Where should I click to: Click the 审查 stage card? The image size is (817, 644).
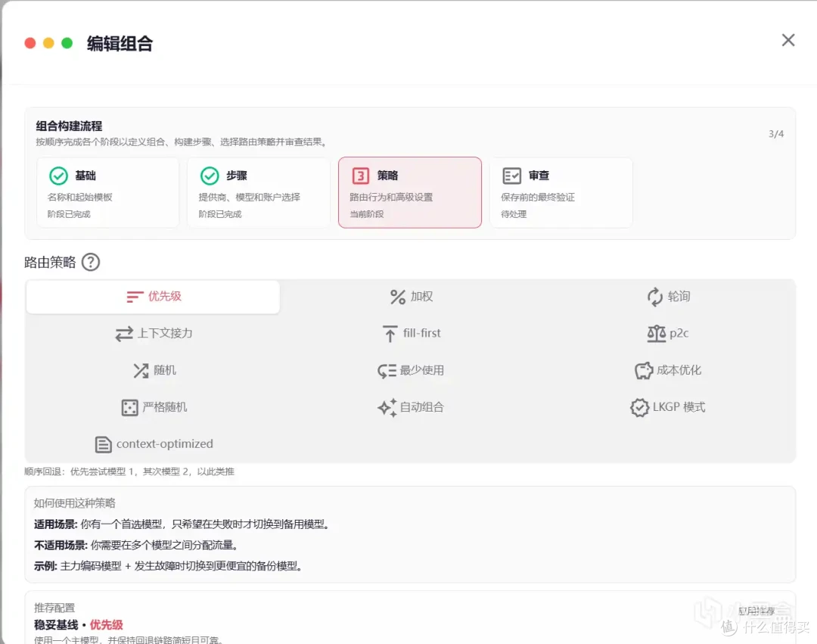click(561, 193)
